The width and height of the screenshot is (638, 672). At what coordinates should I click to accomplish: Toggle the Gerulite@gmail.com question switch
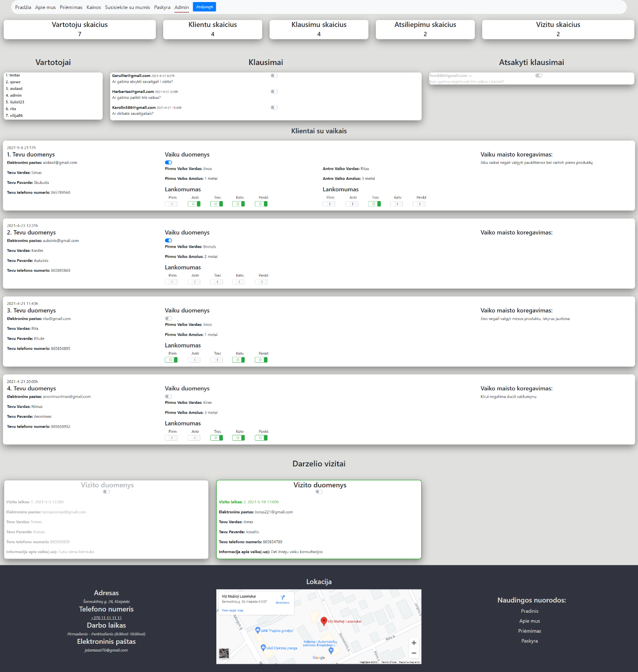[274, 76]
